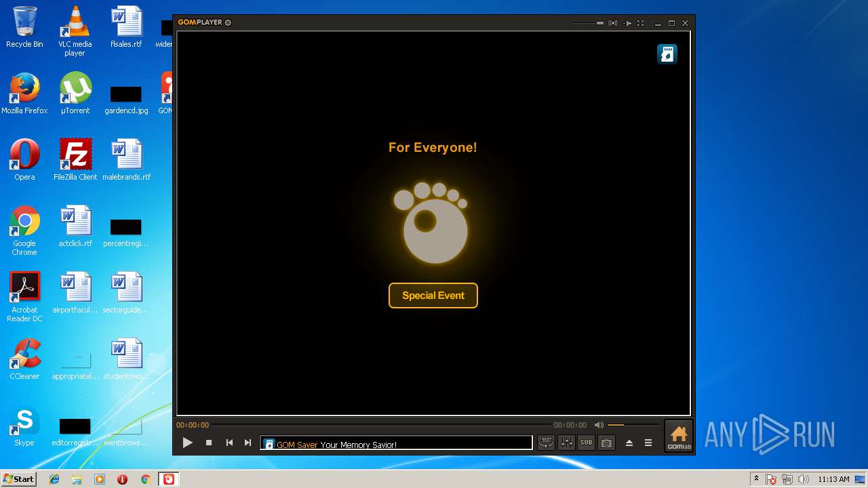
Task: Toggle the always-on-top pin icon
Action: 627,23
